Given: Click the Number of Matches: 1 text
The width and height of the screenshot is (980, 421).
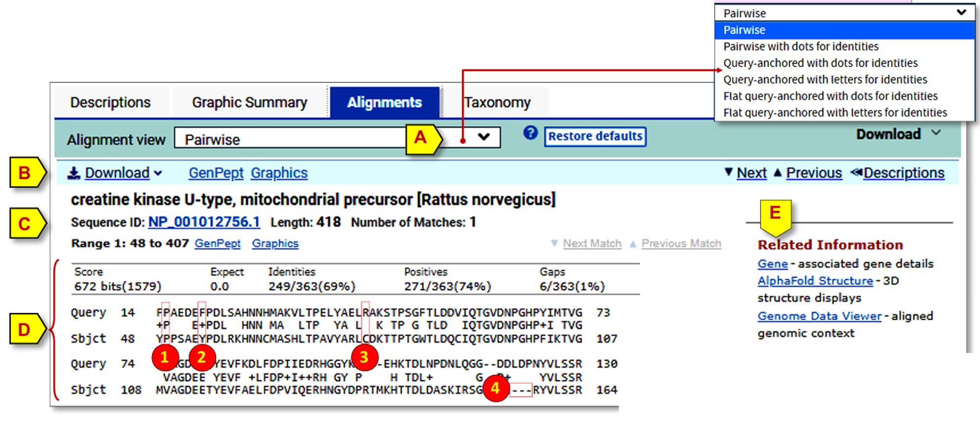Looking at the screenshot, I should [414, 222].
